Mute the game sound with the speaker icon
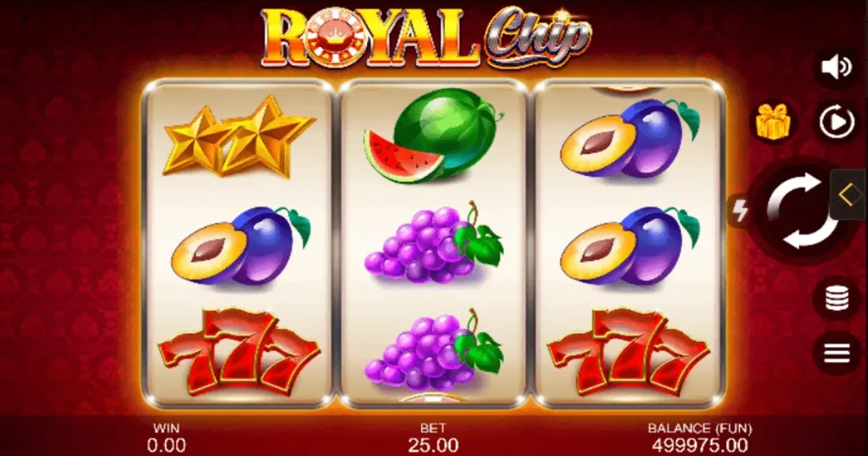The image size is (868, 456). (837, 67)
